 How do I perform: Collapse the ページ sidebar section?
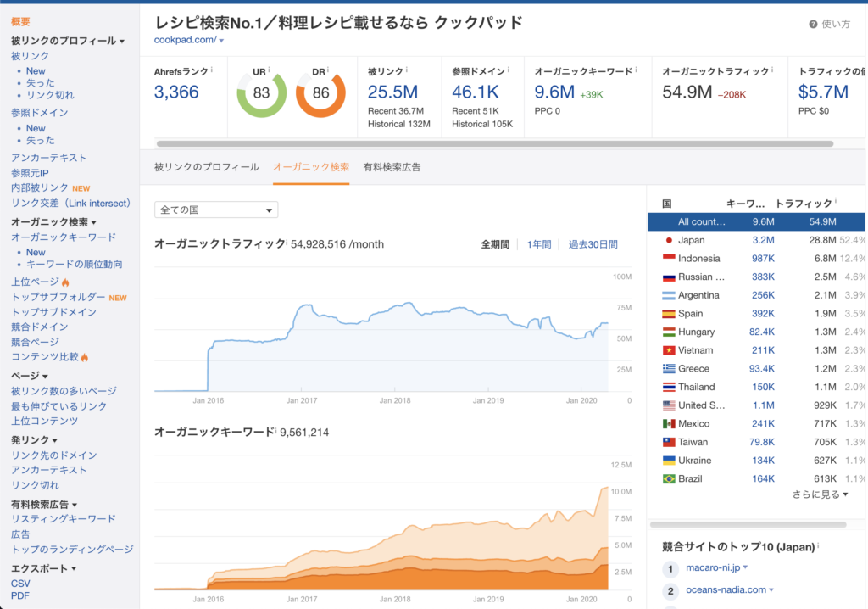[x=46, y=377]
